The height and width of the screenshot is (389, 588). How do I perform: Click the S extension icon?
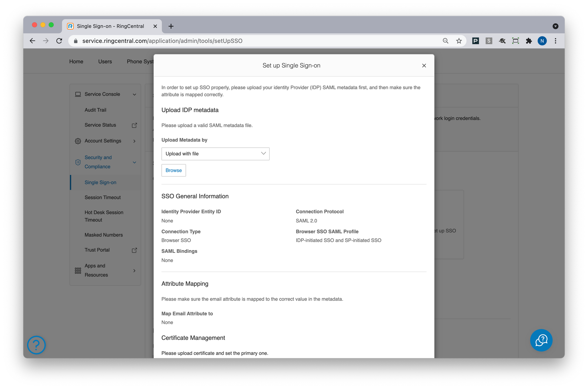pyautogui.click(x=489, y=41)
